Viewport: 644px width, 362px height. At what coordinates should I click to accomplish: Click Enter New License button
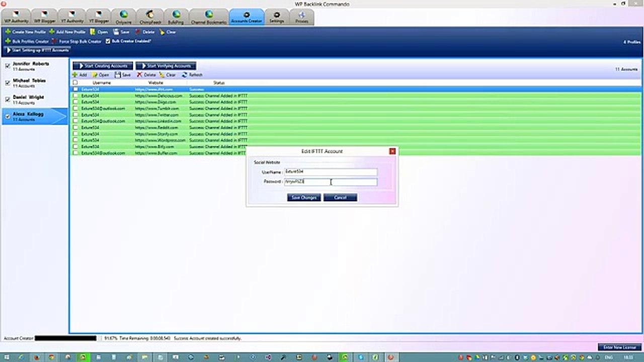[x=620, y=347]
